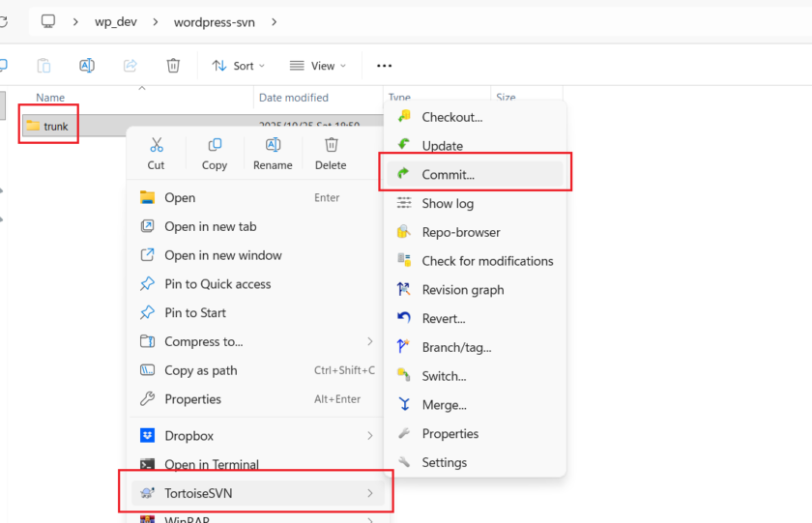812x523 pixels.
Task: Open the See more three-dots menu
Action: click(x=385, y=66)
